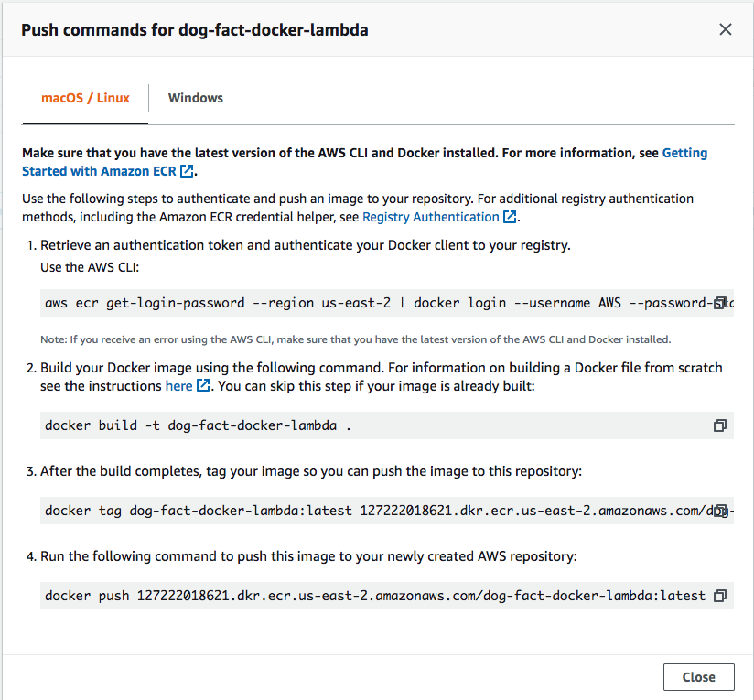Screen dimensions: 754x700
Task: Open the Registry Authentication link
Action: pyautogui.click(x=430, y=217)
